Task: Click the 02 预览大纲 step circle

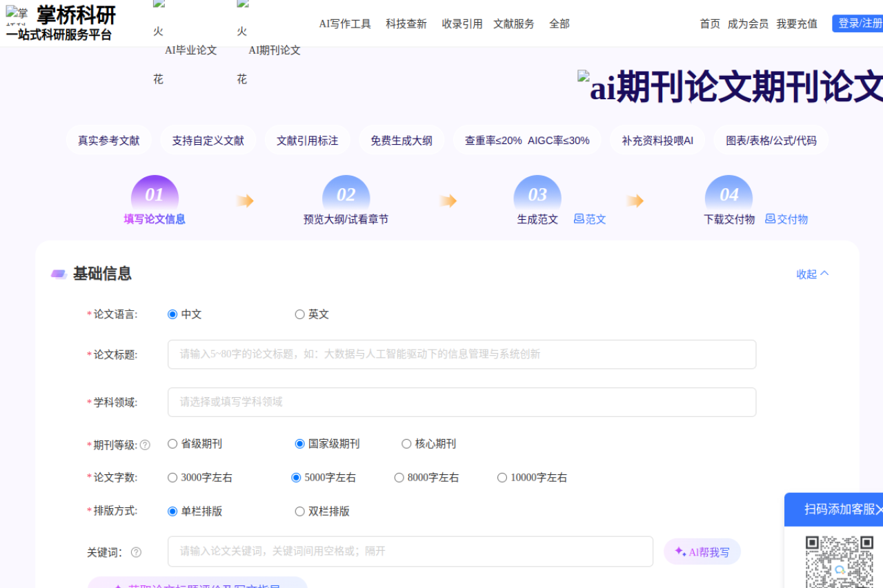Action: coord(346,194)
